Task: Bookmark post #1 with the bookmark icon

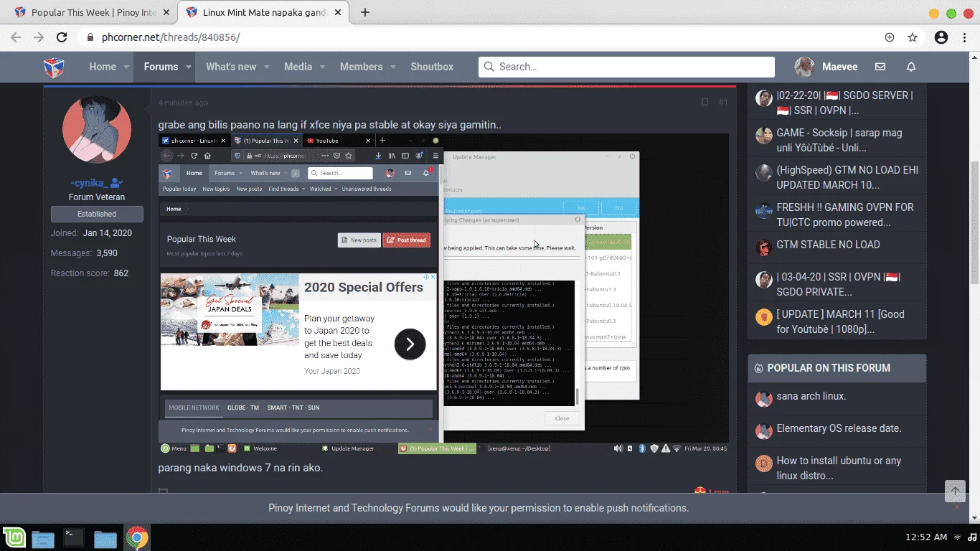Action: pyautogui.click(x=705, y=103)
